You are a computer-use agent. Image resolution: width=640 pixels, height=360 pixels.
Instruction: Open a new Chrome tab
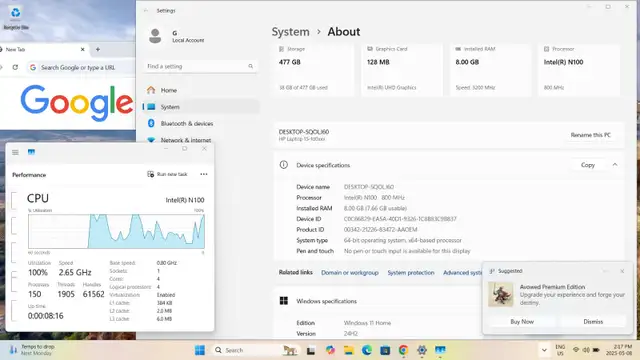[98, 49]
